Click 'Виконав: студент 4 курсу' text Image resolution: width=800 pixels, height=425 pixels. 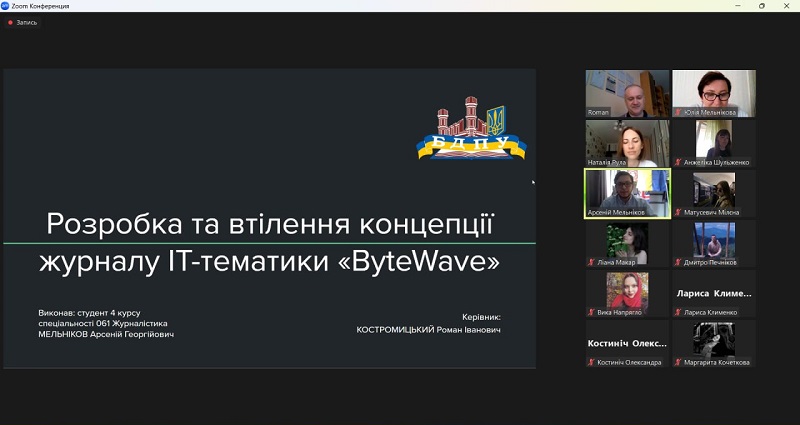click(89, 313)
